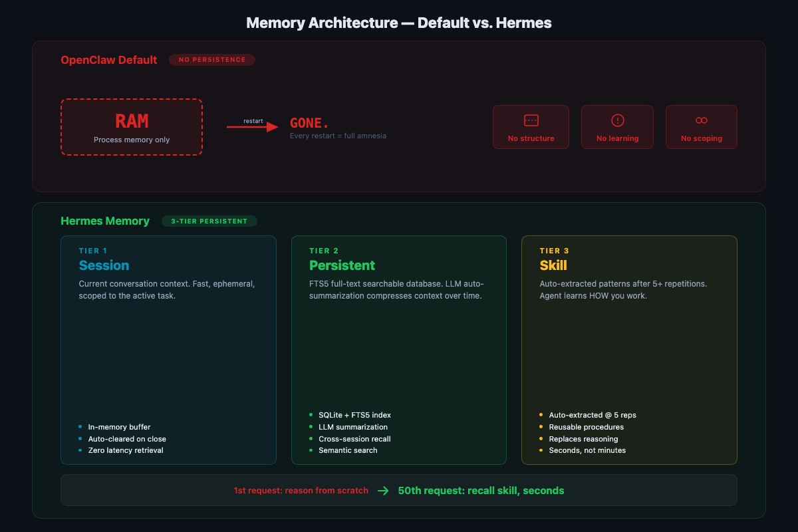Click the No learning alert icon
This screenshot has width=798, height=532.
pos(617,120)
